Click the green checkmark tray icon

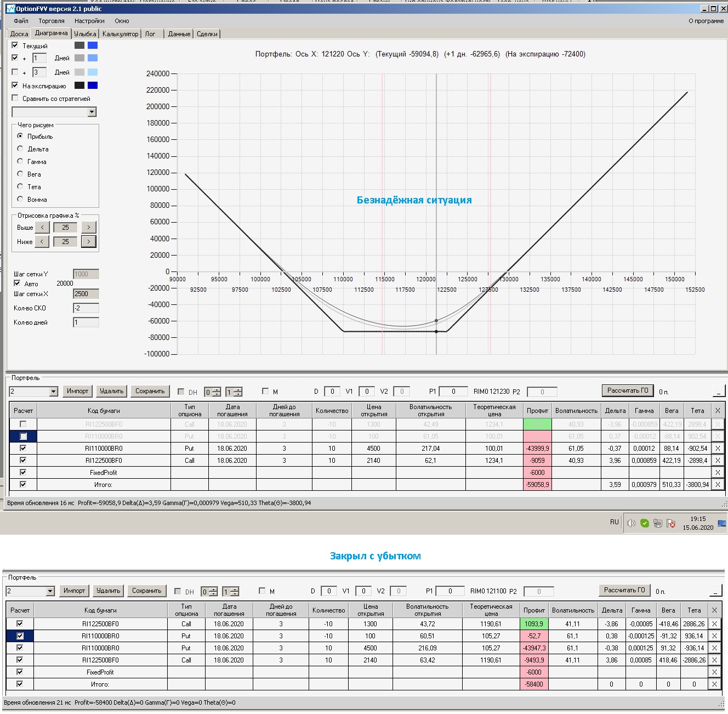coord(645,523)
